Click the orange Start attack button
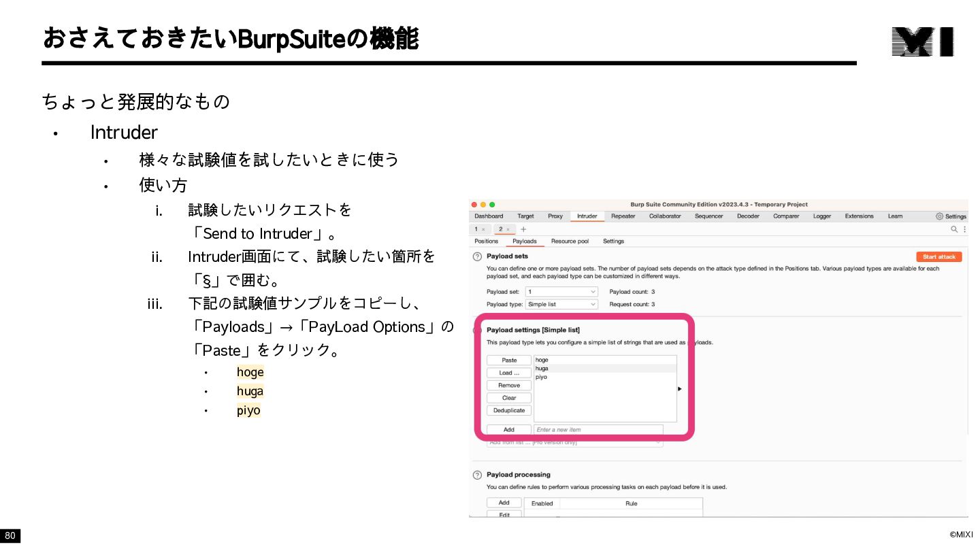Screen dimensions: 980x551 (939, 256)
